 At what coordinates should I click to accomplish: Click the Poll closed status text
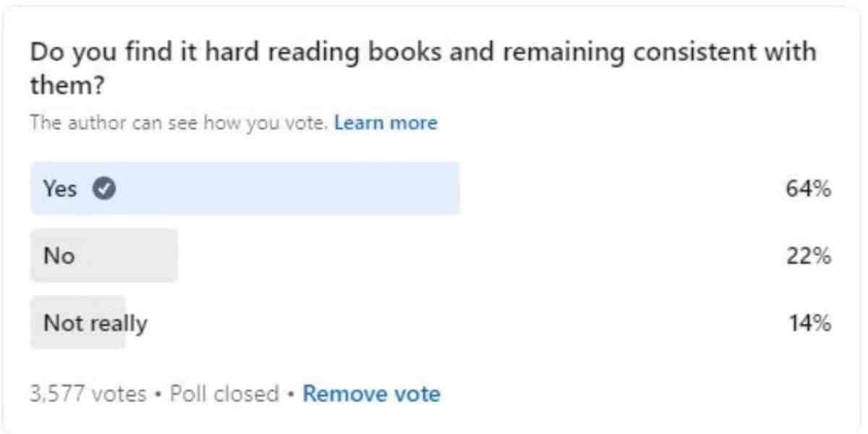point(224,394)
